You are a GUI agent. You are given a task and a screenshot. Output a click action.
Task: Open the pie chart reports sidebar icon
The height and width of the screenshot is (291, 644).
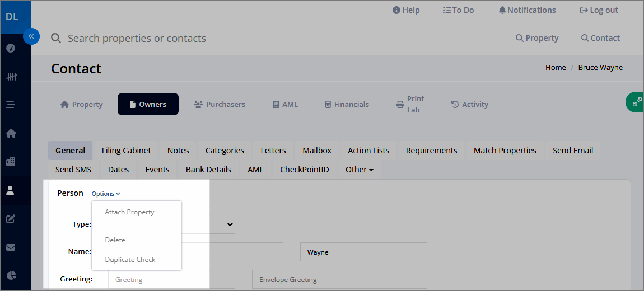(x=11, y=275)
